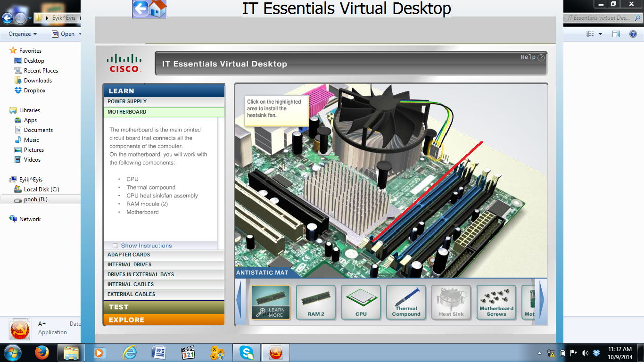Open Skype from the taskbar
Screen dimensions: 644x362
pos(246,353)
